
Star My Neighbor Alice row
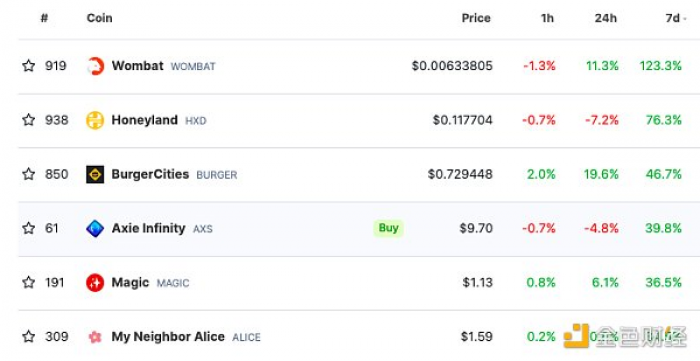point(29,336)
